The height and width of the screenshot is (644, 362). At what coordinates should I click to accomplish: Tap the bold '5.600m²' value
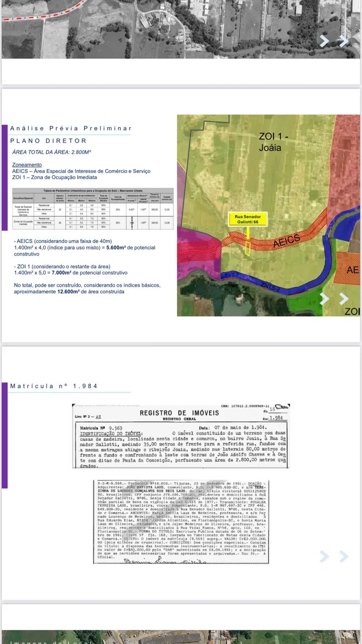pyautogui.click(x=116, y=248)
